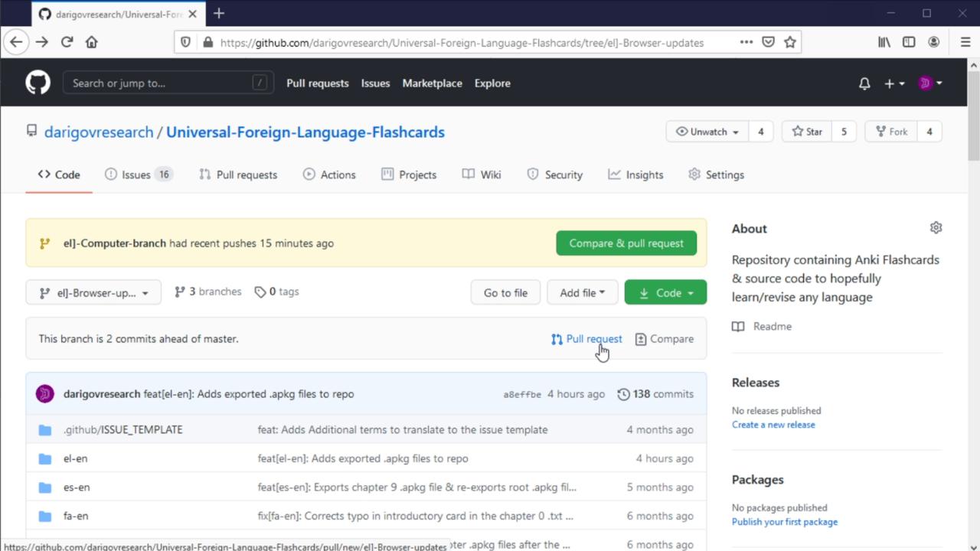Open the a8effbe commit hash
980x551 pixels.
coord(522,394)
